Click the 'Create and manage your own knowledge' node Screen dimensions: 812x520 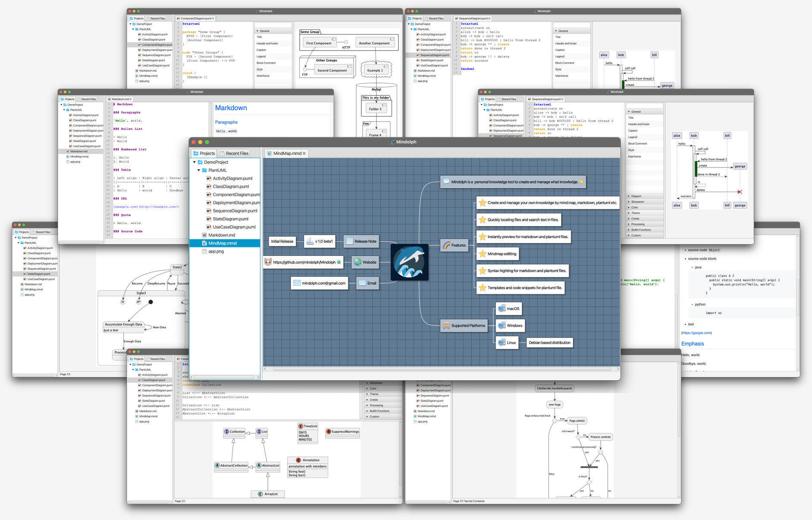pos(548,202)
